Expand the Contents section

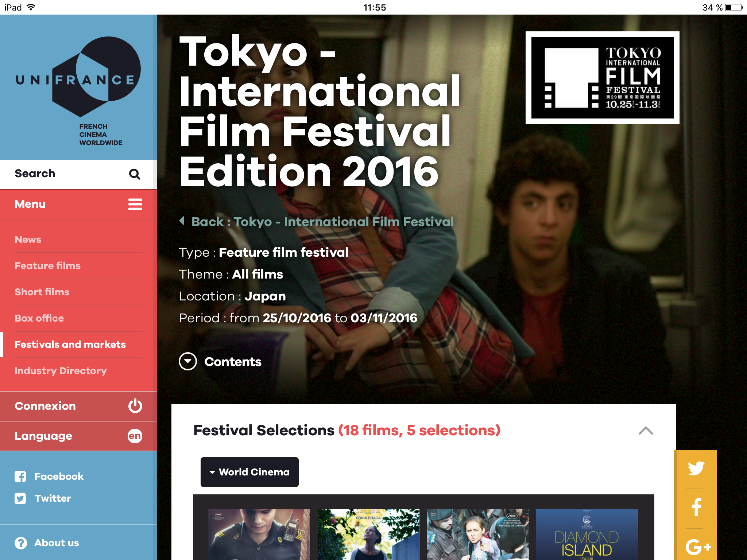coord(188,361)
